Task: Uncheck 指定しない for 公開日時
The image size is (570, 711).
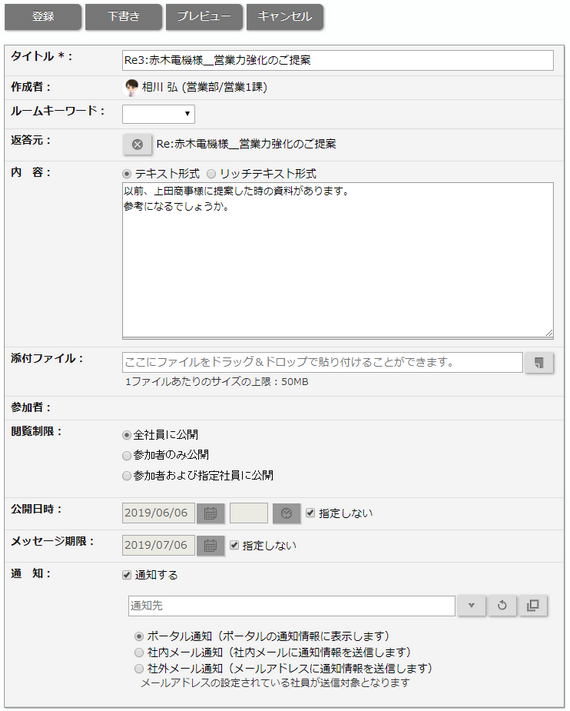Action: [x=310, y=513]
